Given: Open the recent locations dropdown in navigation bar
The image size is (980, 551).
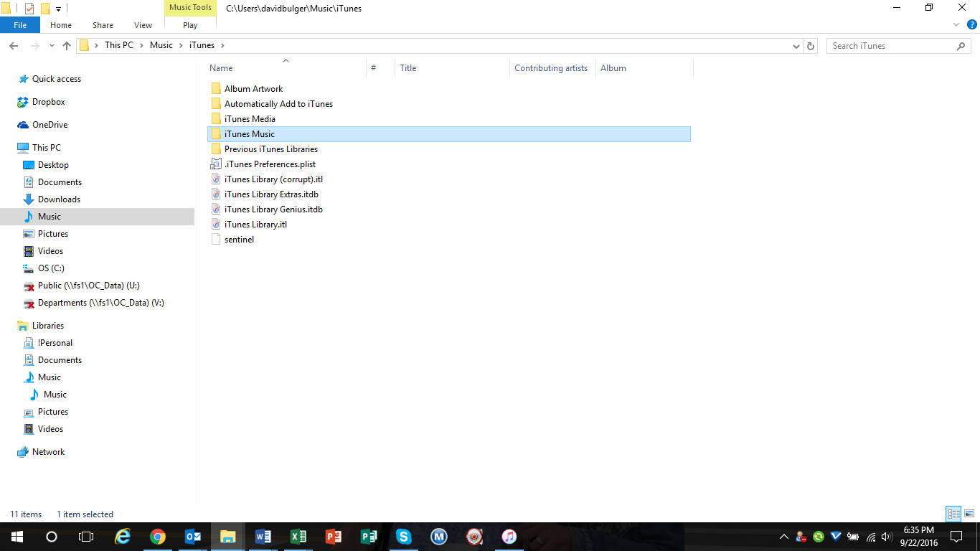Looking at the screenshot, I should 51,45.
